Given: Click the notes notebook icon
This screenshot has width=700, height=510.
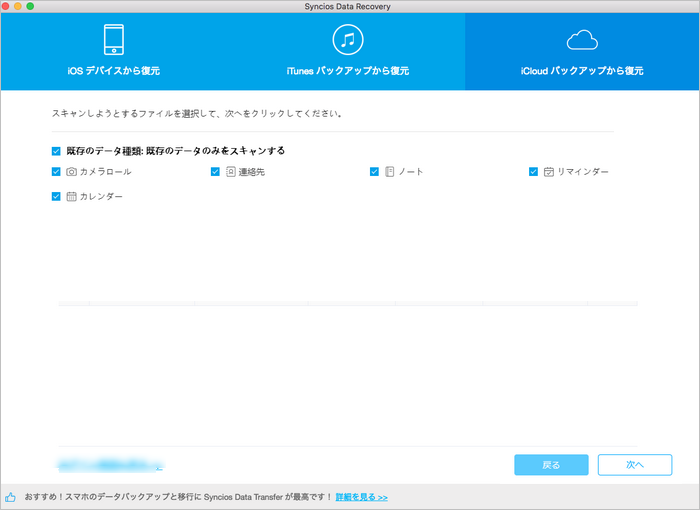Looking at the screenshot, I should (389, 171).
